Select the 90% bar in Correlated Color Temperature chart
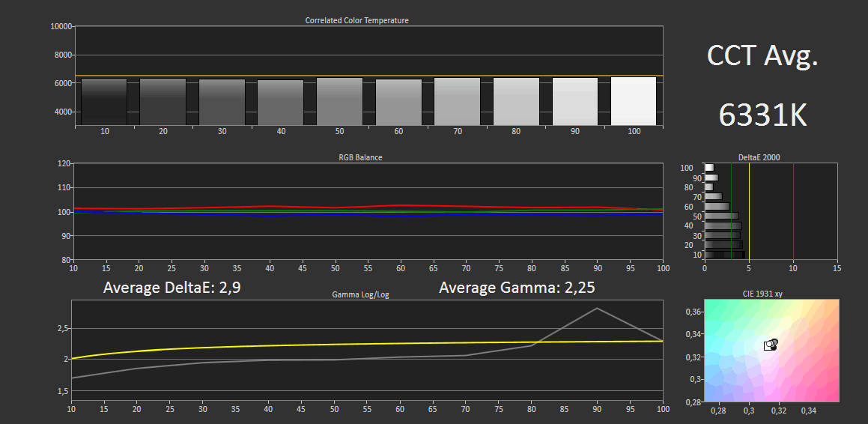Viewport: 868px width, 424px height. 575,102
